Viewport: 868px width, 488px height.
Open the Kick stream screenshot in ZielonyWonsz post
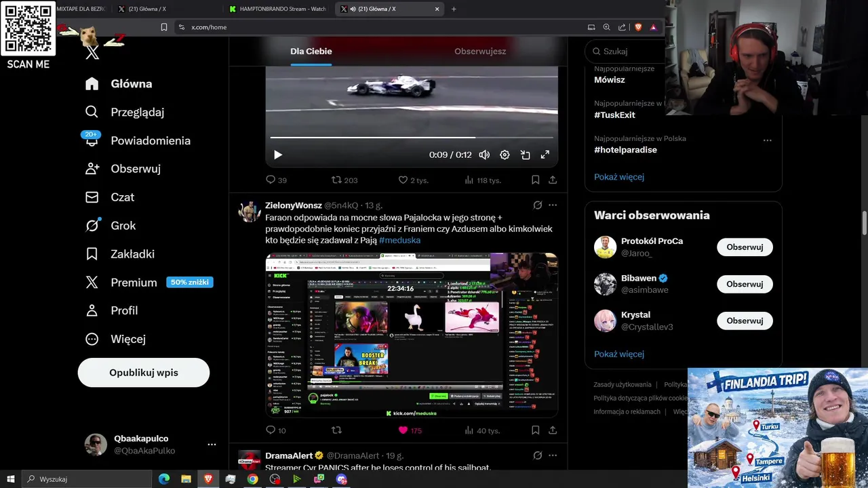click(x=412, y=335)
